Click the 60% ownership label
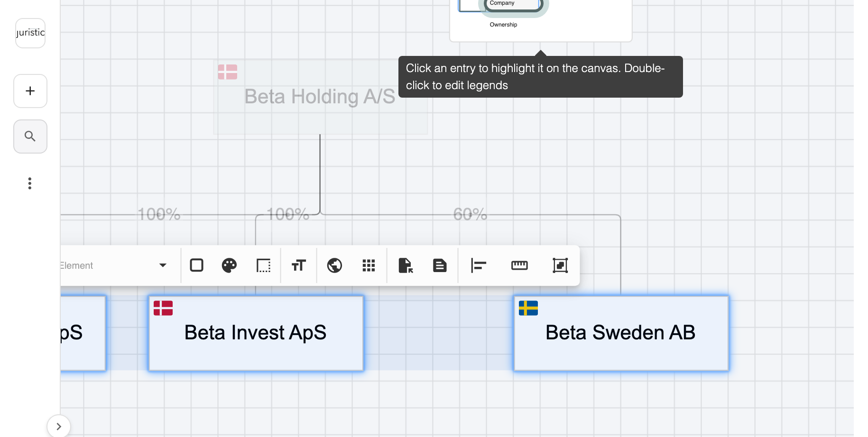This screenshot has height=437, width=868. [x=470, y=214]
